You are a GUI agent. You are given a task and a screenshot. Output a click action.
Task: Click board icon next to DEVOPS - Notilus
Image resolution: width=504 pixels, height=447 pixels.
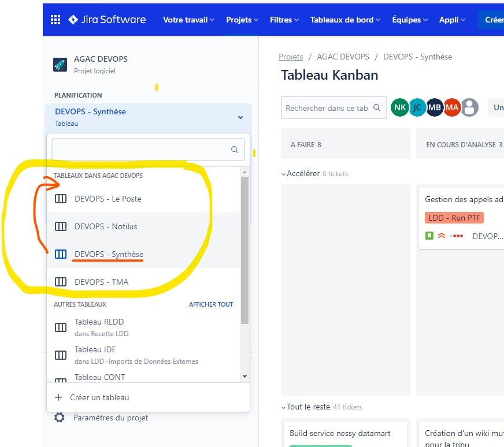tap(61, 226)
